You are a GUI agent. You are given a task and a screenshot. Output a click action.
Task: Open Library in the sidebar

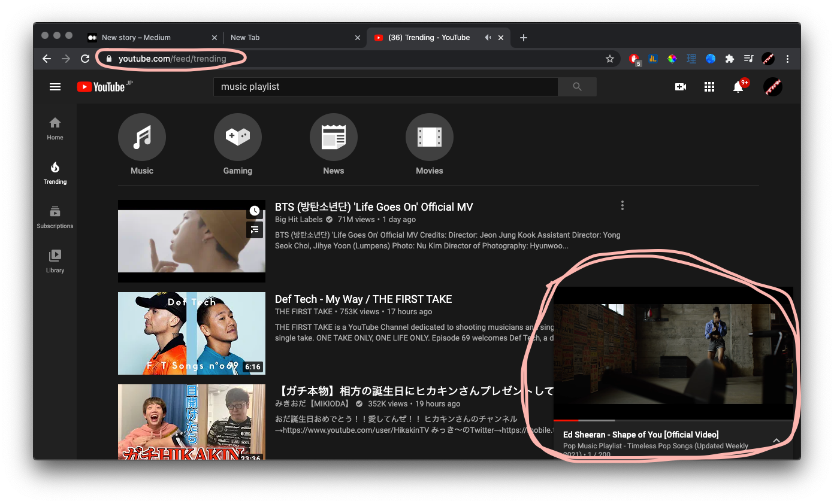(55, 261)
